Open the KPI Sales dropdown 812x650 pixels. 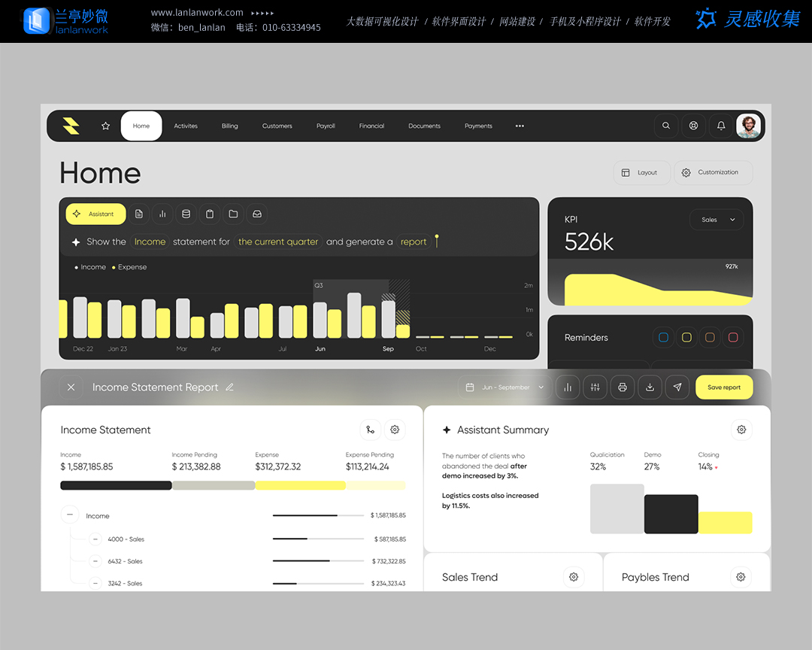tap(717, 220)
